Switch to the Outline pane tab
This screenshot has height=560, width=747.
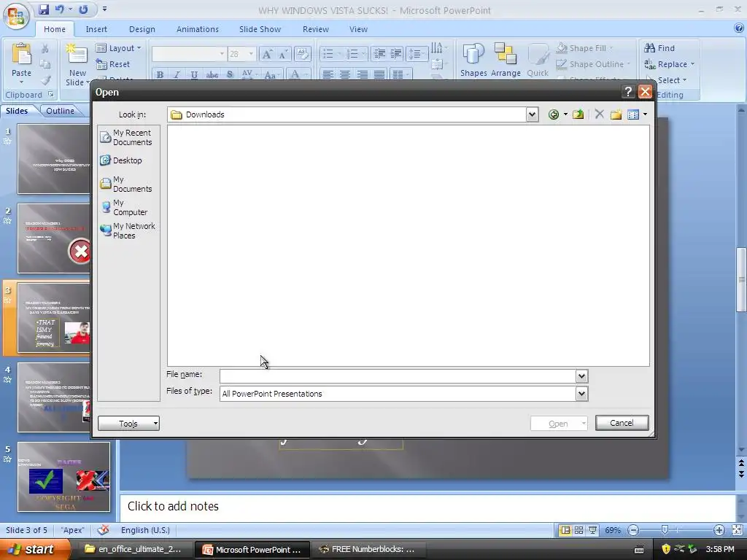60,111
